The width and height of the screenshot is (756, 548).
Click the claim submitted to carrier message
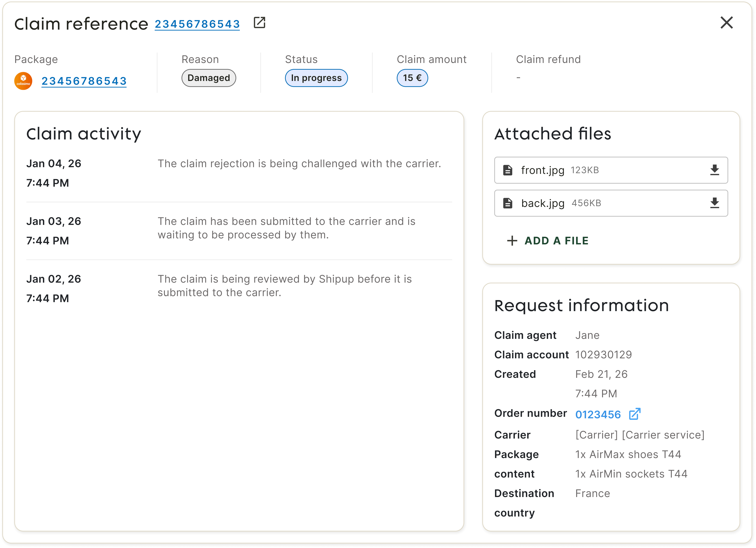[287, 228]
